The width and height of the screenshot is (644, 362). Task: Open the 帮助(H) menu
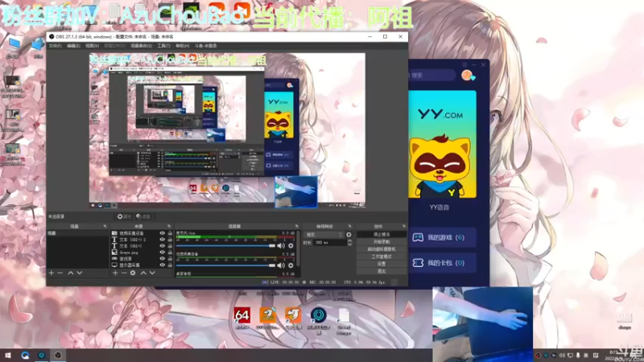[183, 46]
